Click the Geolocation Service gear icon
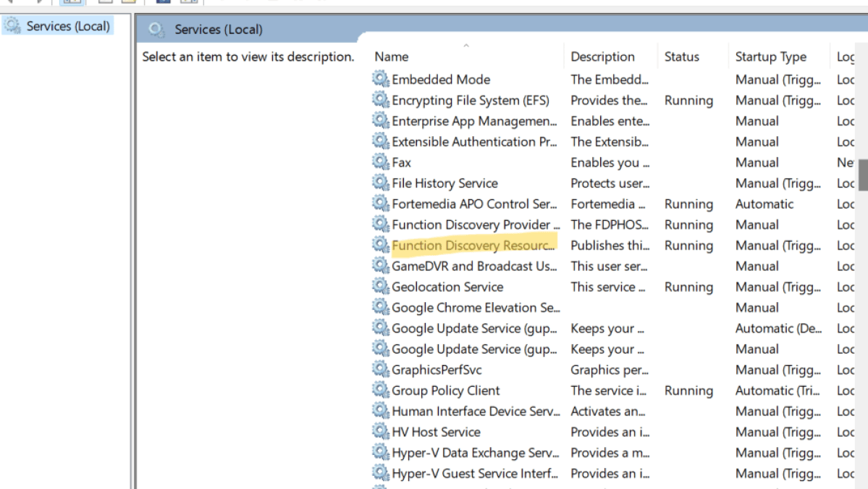This screenshot has height=489, width=868. 380,286
